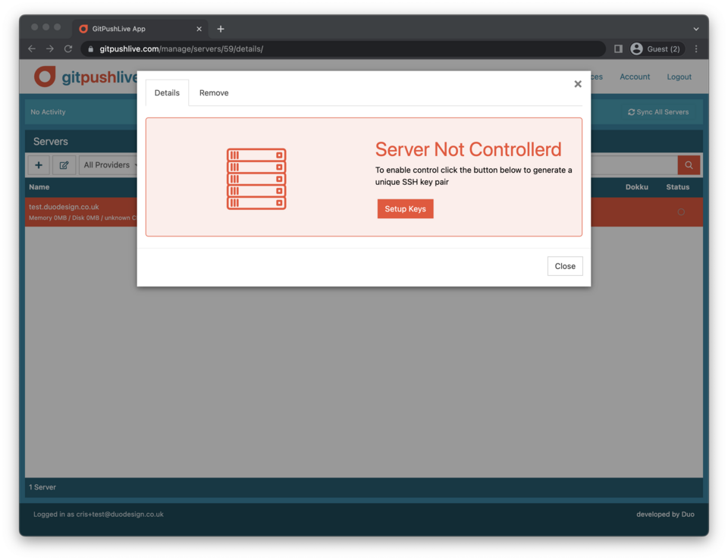Select the Details tab
728x560 pixels.
[x=167, y=92]
